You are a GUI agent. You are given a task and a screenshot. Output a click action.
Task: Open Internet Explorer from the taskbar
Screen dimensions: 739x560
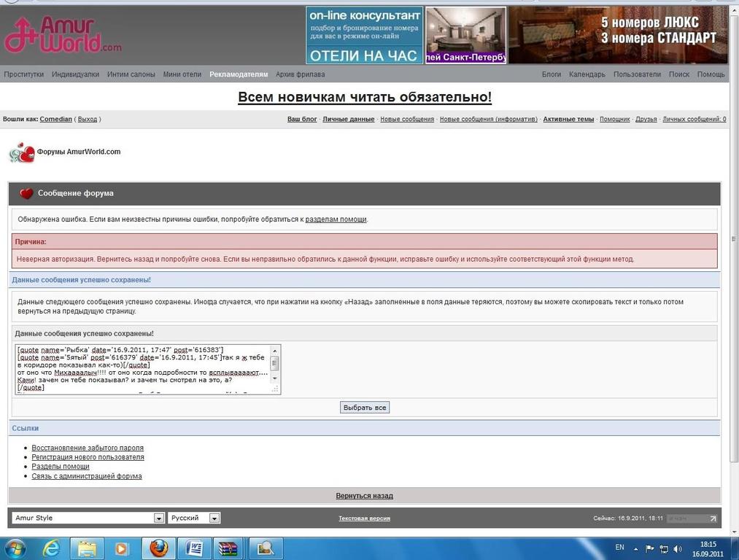[51, 548]
